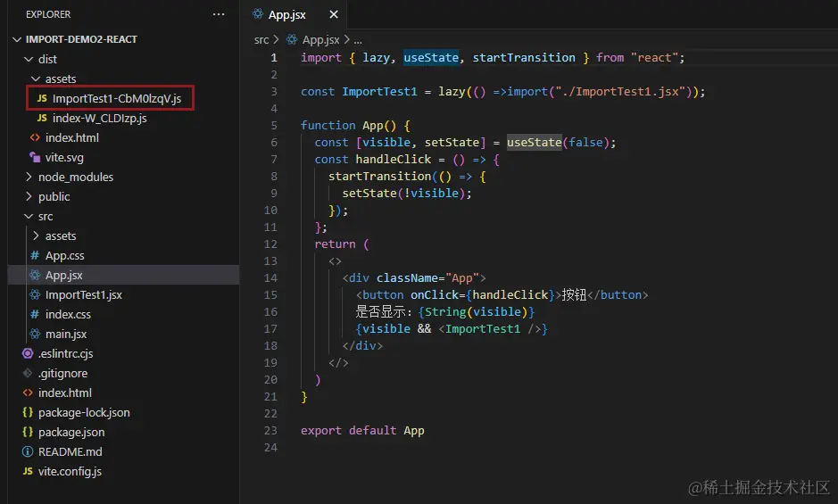Click the "react" string on line 1
The height and width of the screenshot is (504, 838).
654,58
